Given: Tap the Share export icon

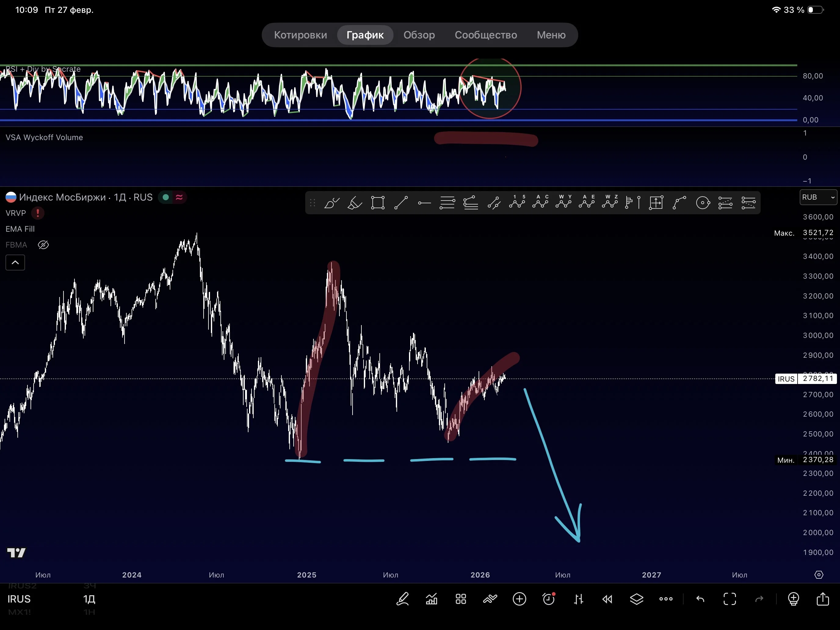Looking at the screenshot, I should (823, 599).
